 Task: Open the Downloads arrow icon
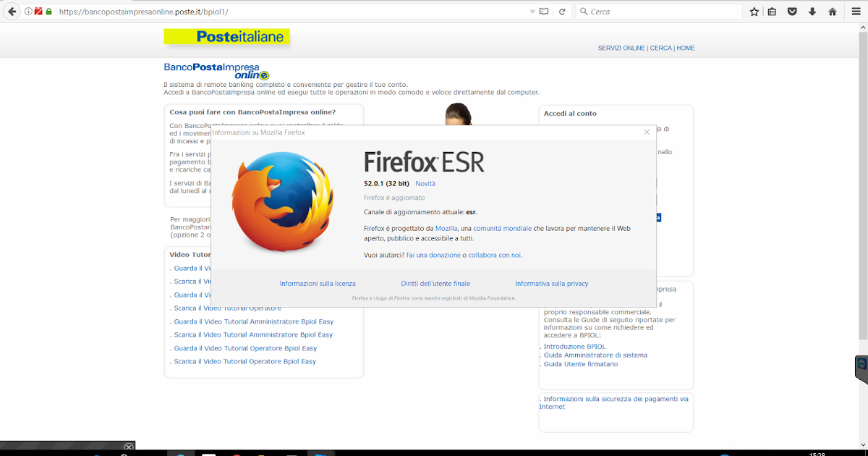(812, 12)
